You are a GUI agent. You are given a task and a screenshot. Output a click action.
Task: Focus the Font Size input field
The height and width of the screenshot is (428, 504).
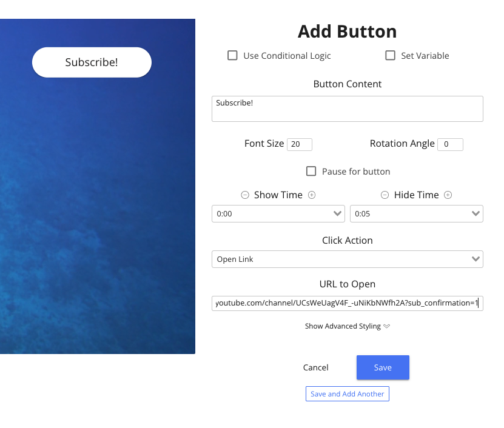(x=300, y=144)
